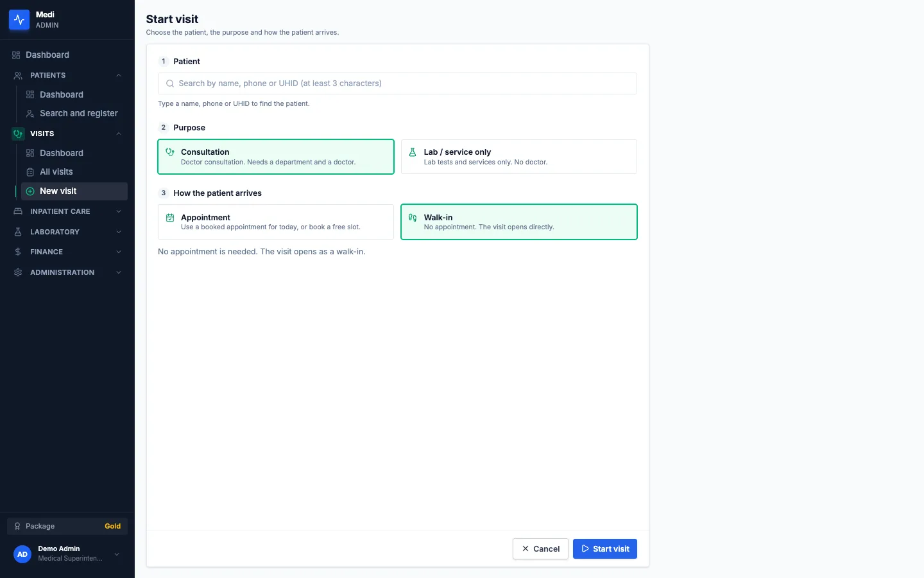Open the Demo Admin user menu chevron
The height and width of the screenshot is (578, 924).
point(117,554)
